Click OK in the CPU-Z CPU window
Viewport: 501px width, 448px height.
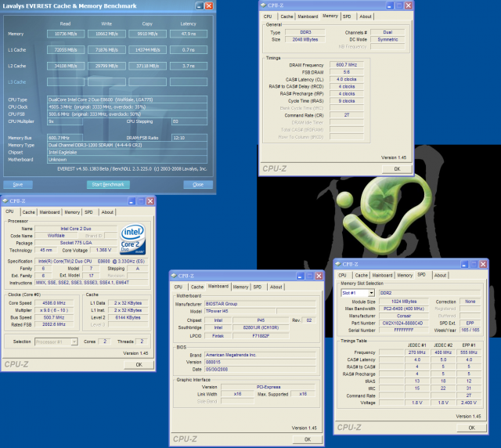(x=139, y=364)
